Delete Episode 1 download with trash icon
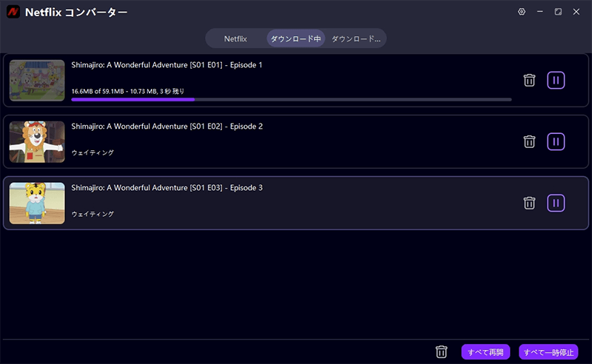Viewport: 592px width, 364px height. [529, 80]
